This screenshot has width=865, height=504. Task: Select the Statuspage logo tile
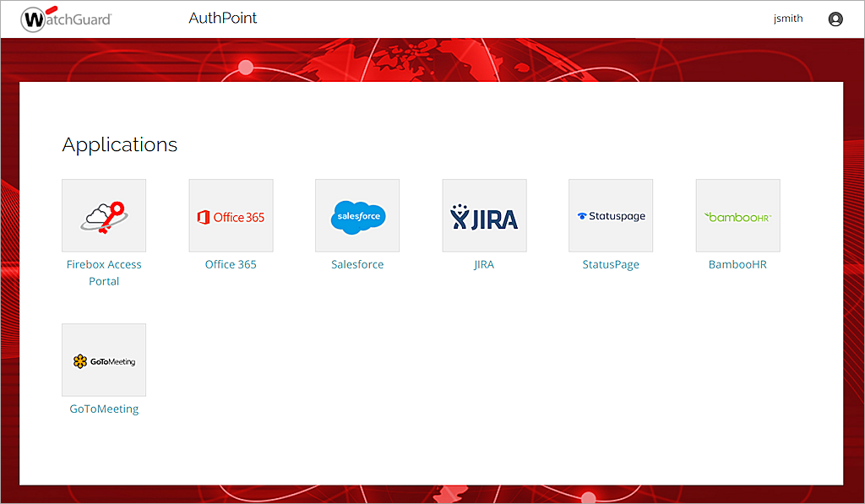point(611,215)
